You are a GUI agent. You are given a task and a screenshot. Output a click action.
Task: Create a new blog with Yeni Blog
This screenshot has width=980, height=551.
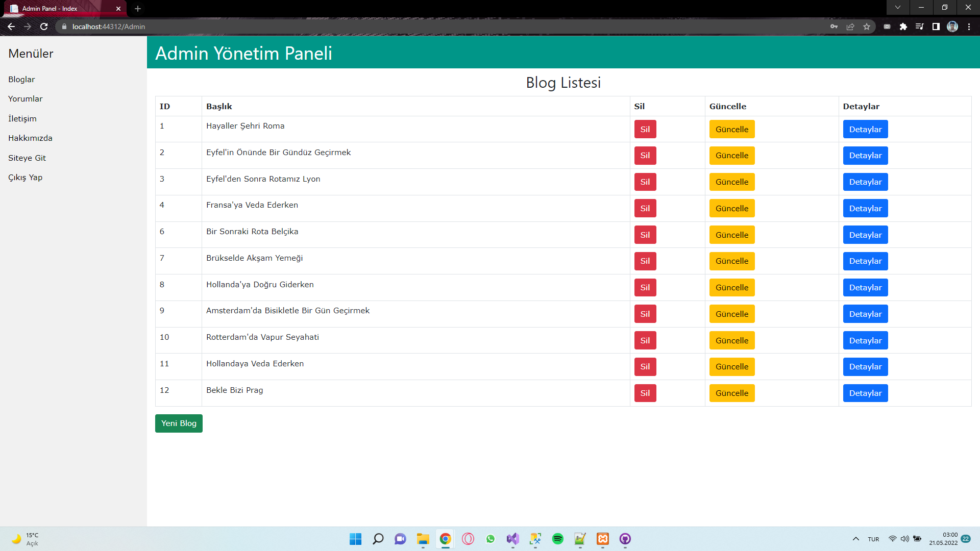click(179, 423)
